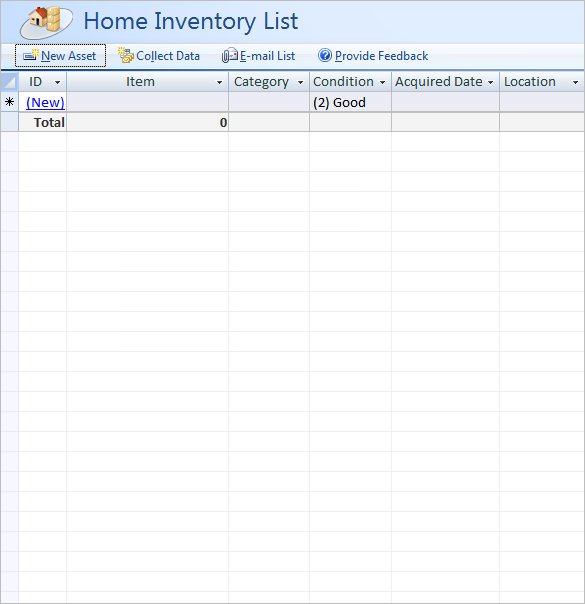Click the Location cell in Total row
The image size is (585, 604).
(x=542, y=122)
